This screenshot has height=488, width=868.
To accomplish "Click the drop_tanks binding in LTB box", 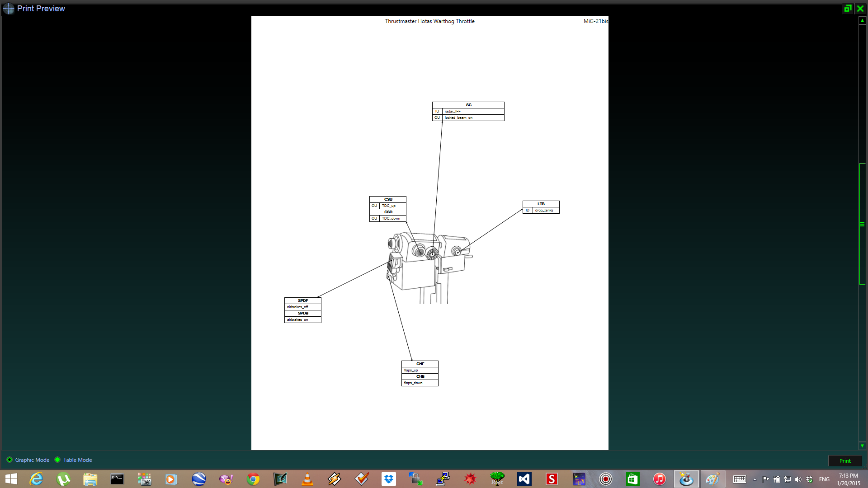I will [x=544, y=211].
